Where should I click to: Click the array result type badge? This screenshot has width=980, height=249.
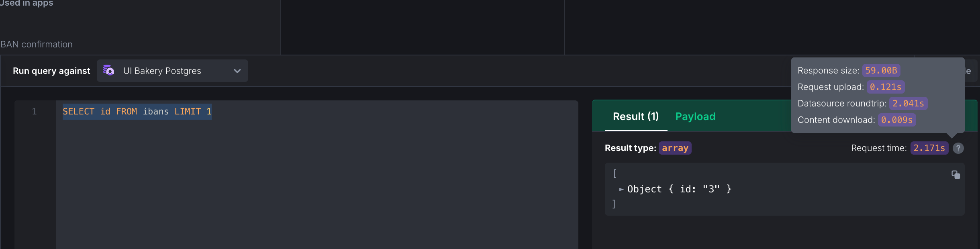pyautogui.click(x=675, y=148)
